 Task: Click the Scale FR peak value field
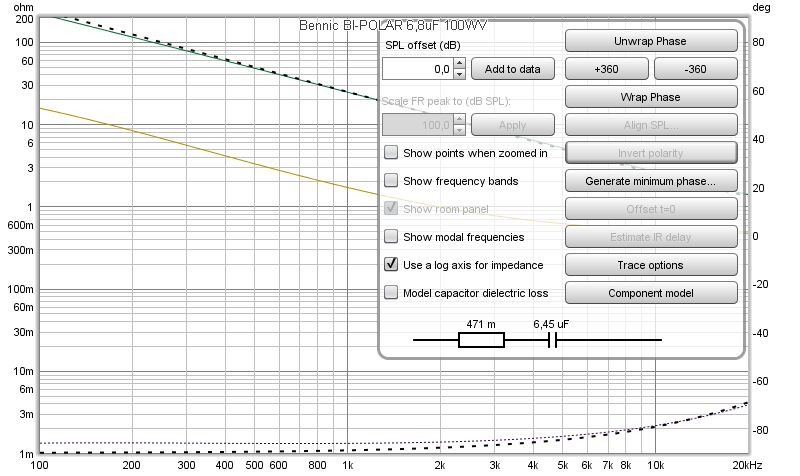418,125
